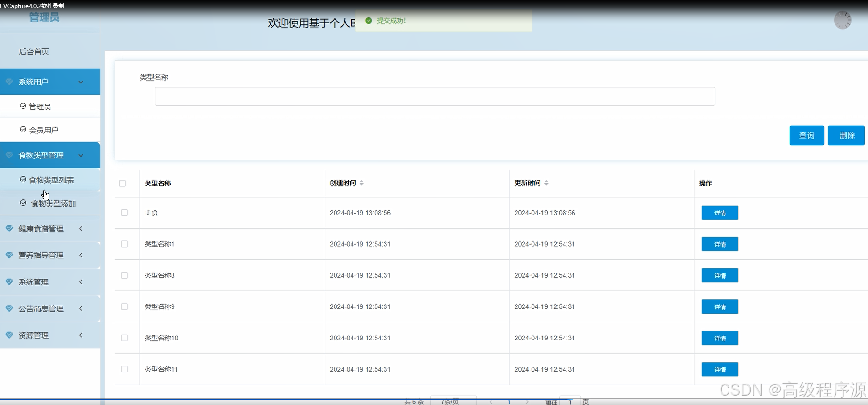Open 详情 for row 类型名称11
Screen dimensions: 868x405
pyautogui.click(x=720, y=369)
